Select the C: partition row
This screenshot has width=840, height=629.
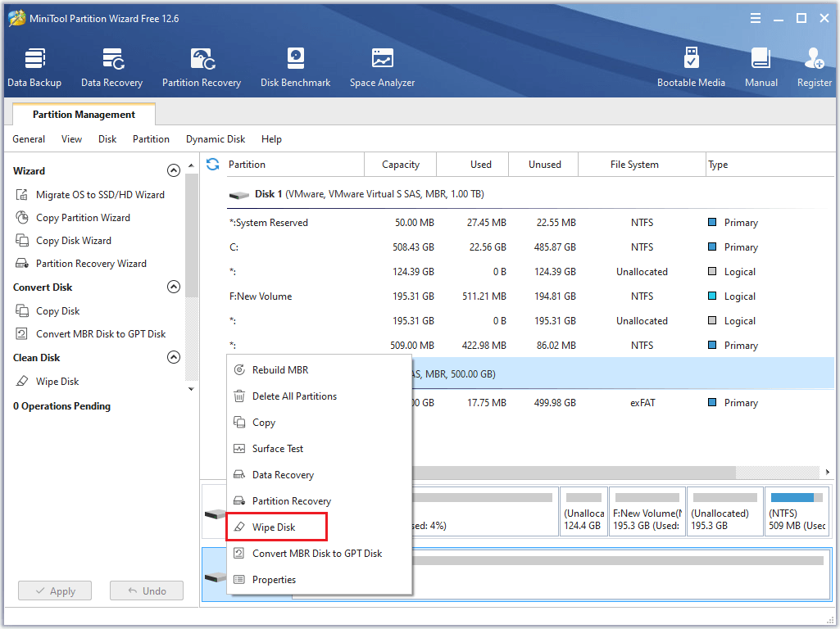529,247
